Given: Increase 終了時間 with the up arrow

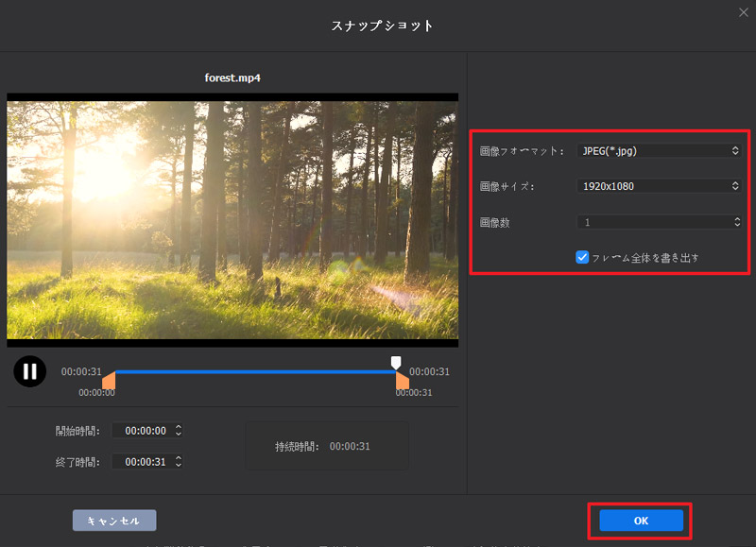Looking at the screenshot, I should coord(179,458).
